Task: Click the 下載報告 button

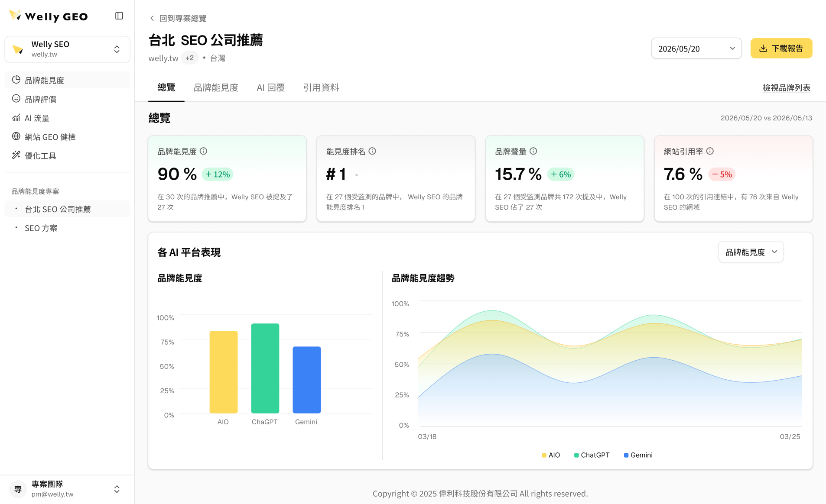Action: pyautogui.click(x=781, y=48)
